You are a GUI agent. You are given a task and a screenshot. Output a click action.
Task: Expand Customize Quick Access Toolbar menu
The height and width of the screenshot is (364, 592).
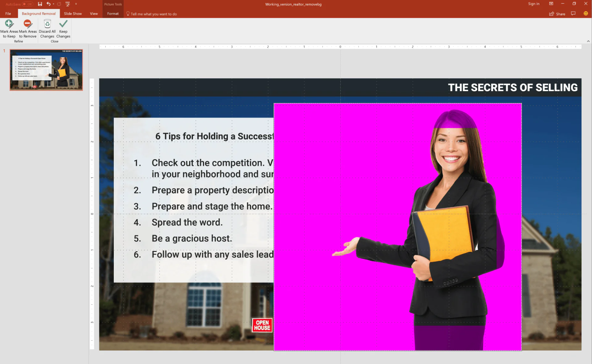point(76,4)
